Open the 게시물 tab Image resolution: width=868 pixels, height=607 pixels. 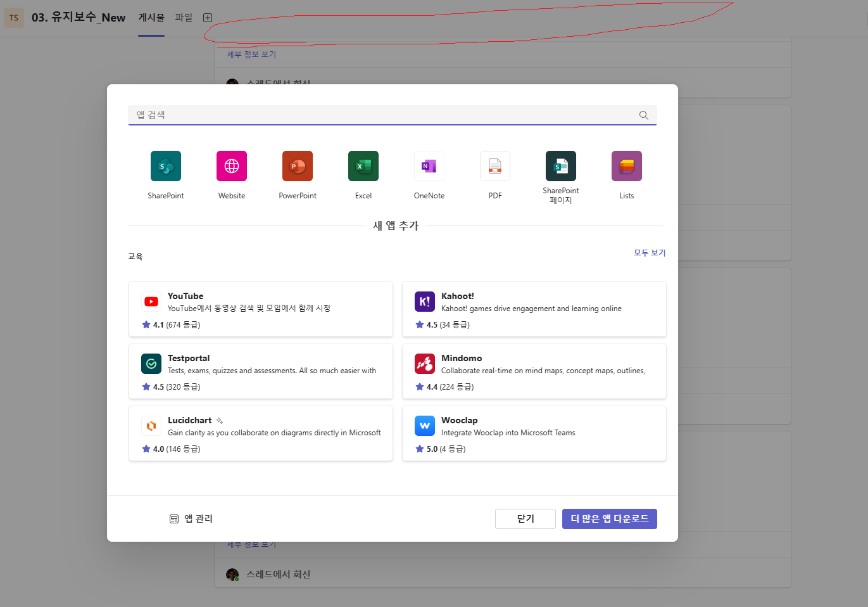151,18
